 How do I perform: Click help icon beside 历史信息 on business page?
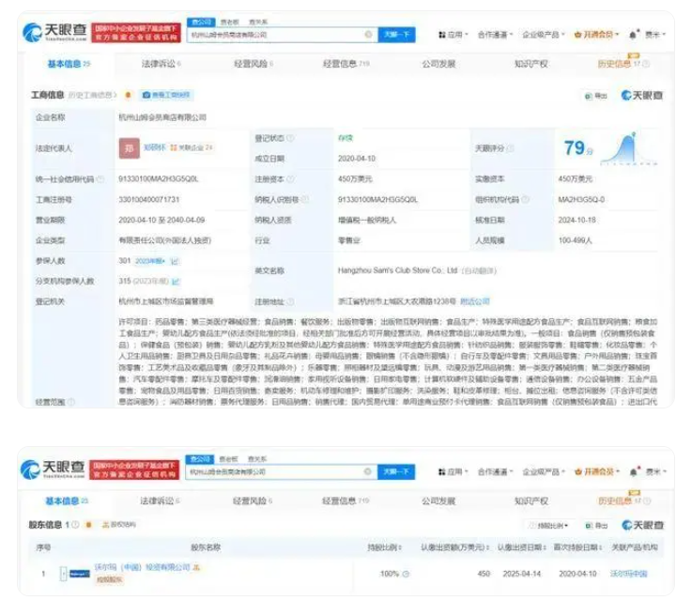click(x=646, y=64)
